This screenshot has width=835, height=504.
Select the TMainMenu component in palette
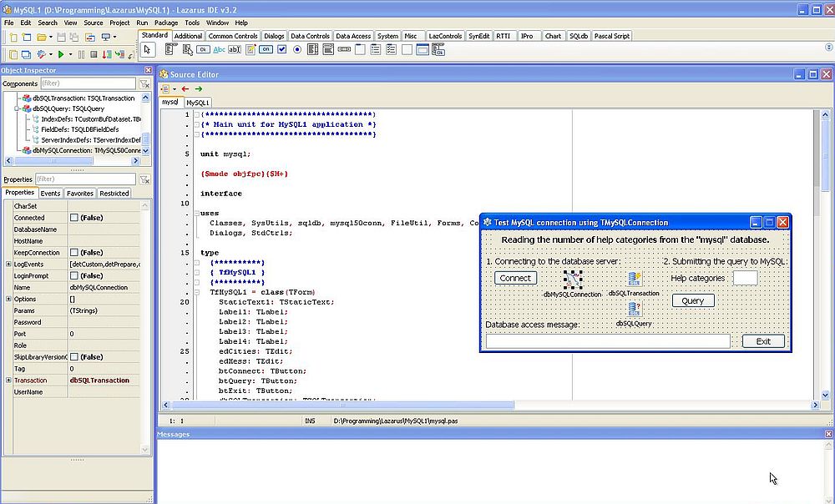(171, 49)
